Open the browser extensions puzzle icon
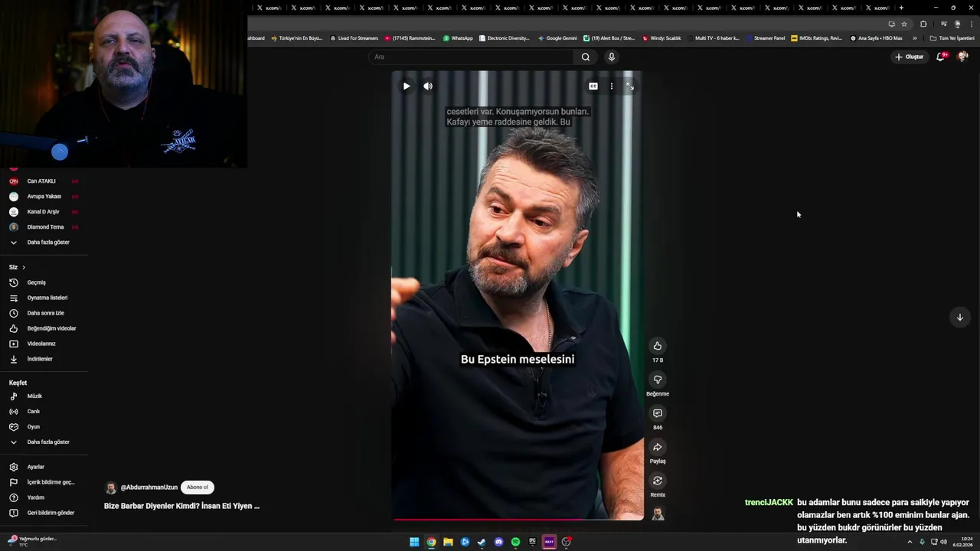Screen dimensions: 980x551 click(x=923, y=24)
